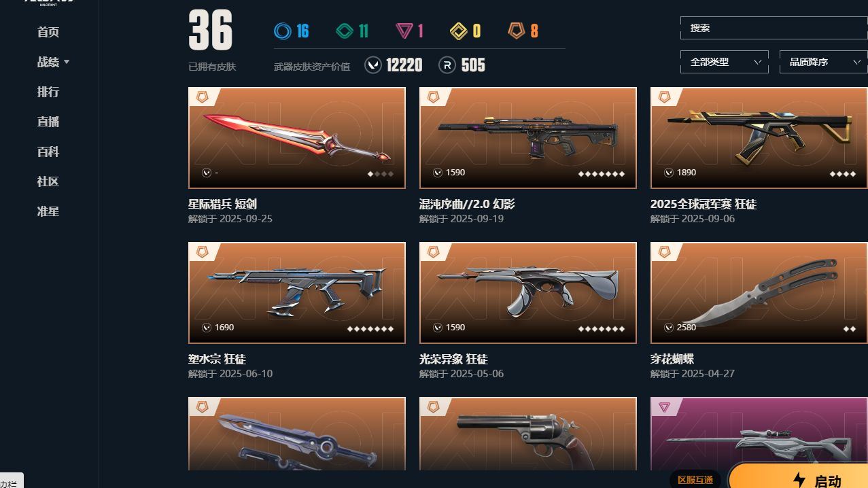Open the 星际猎兵 短剑 skin card
Image resolution: width=868 pixels, height=488 pixels.
point(297,138)
